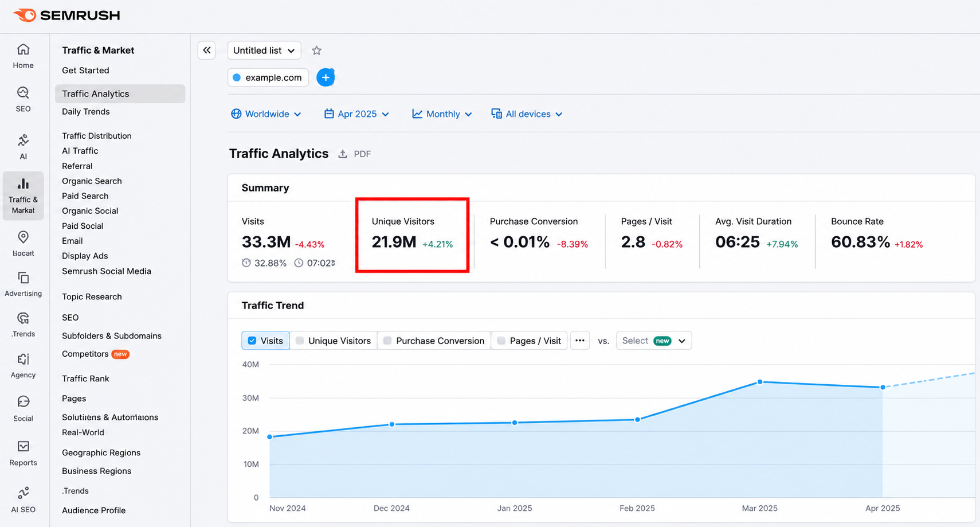The image size is (980, 527).
Task: Open Traffic Distribution in the side menu
Action: [97, 136]
